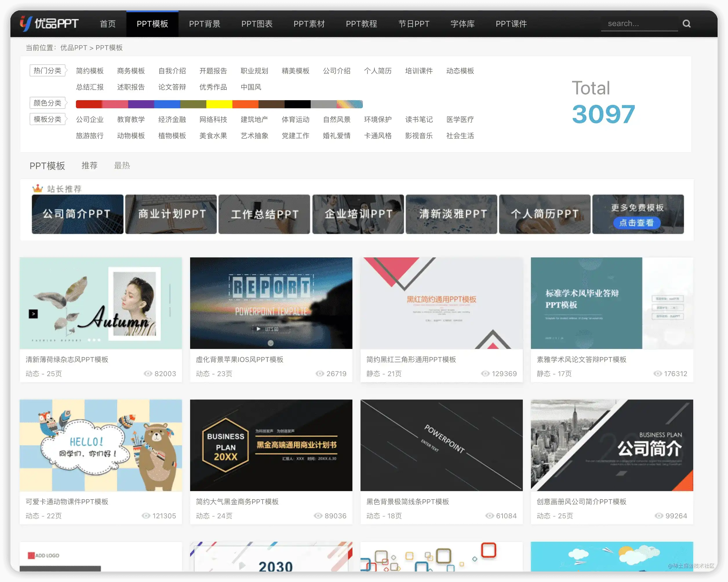The height and width of the screenshot is (582, 728).
Task: Pick the purple color swatch
Action: 141,104
